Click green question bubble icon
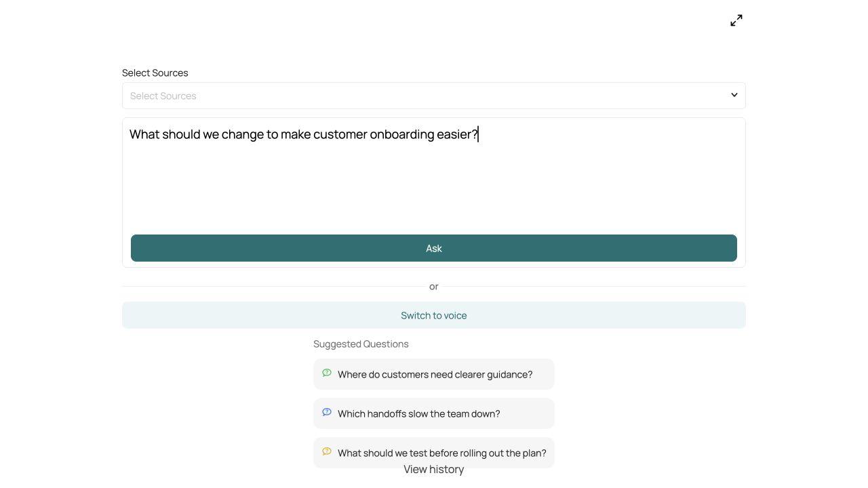This screenshot has height=488, width=868. coord(327,373)
